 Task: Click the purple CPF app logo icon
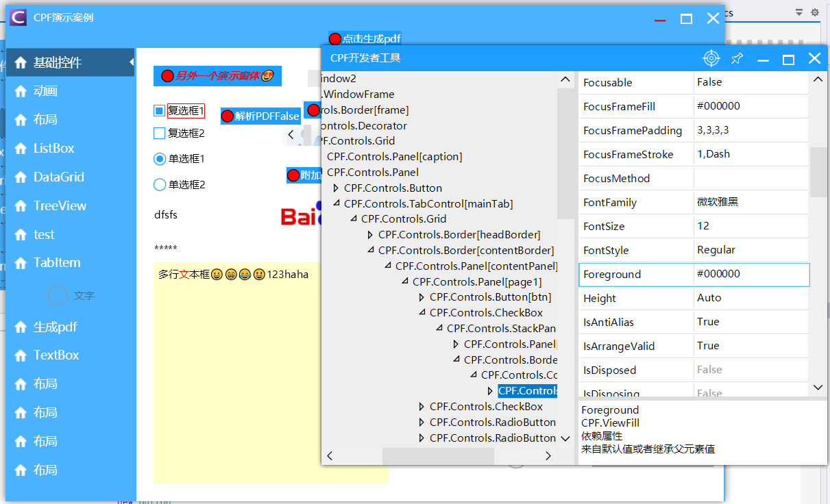coord(19,17)
